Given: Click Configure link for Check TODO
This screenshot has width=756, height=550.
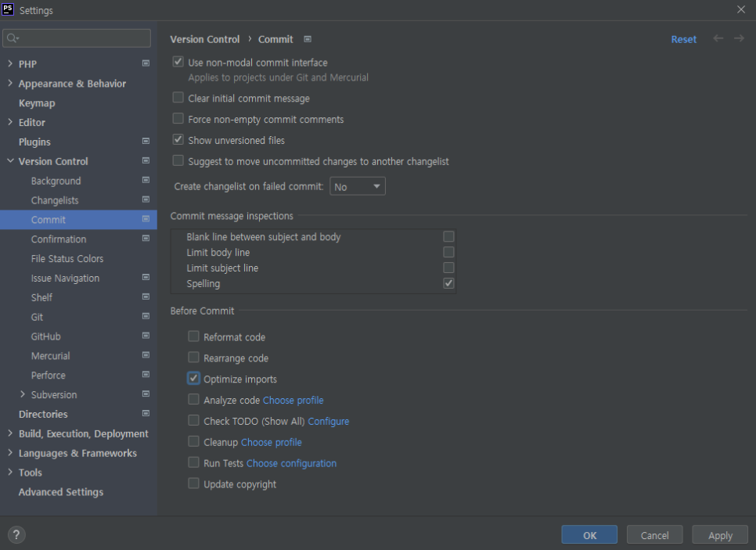Looking at the screenshot, I should tap(329, 421).
